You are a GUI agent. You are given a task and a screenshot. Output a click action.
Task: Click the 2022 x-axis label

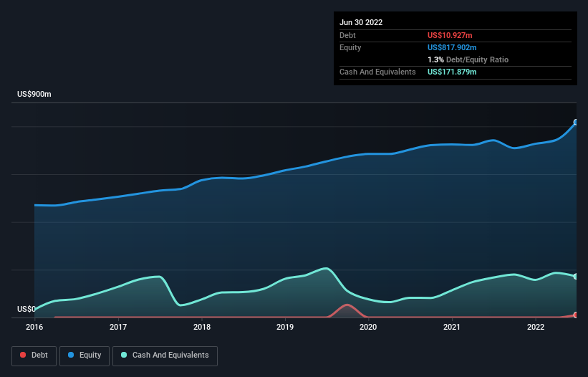click(536, 327)
